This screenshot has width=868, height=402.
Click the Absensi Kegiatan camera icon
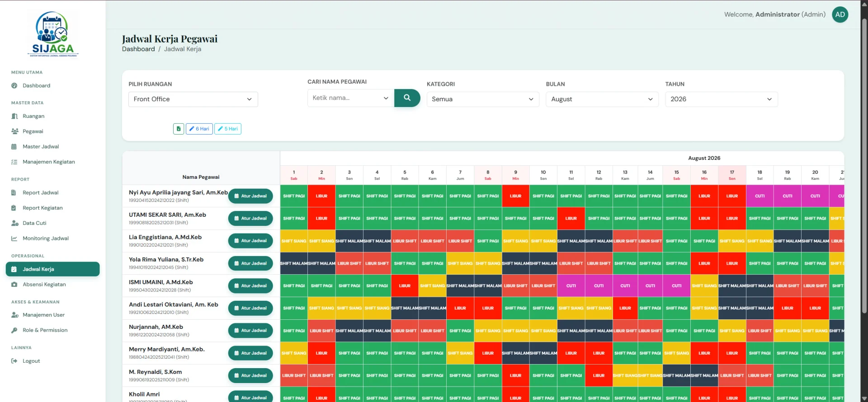pyautogui.click(x=14, y=285)
